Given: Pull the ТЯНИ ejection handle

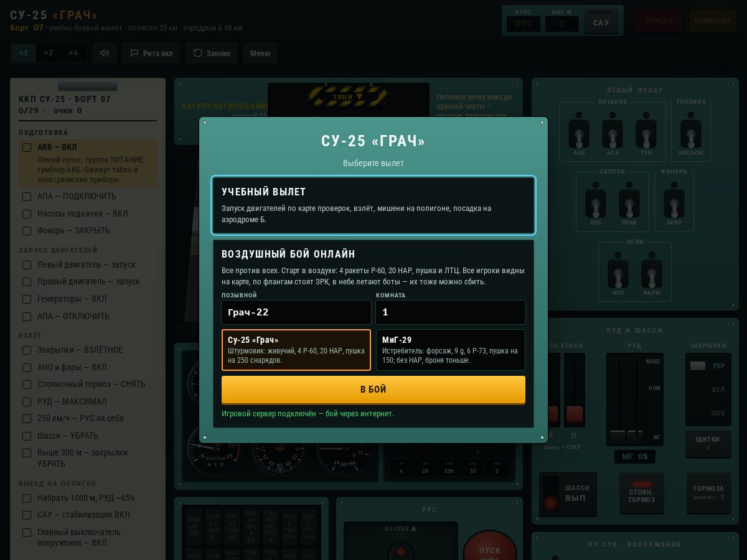Looking at the screenshot, I should tap(349, 97).
